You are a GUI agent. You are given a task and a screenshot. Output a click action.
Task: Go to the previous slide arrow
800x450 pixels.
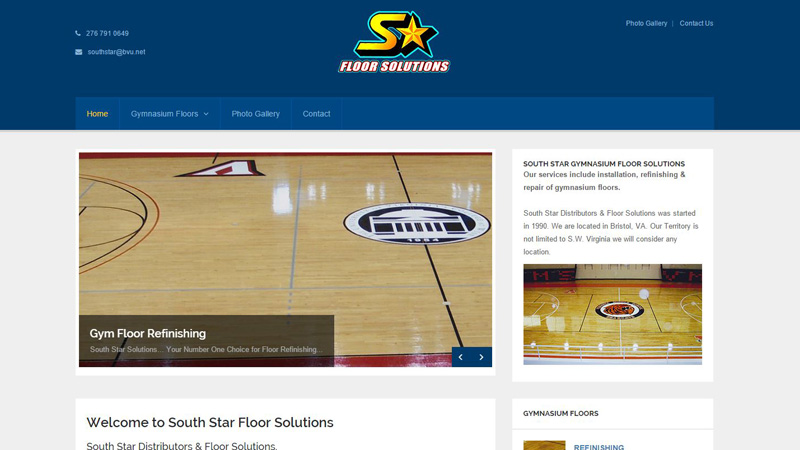[461, 357]
